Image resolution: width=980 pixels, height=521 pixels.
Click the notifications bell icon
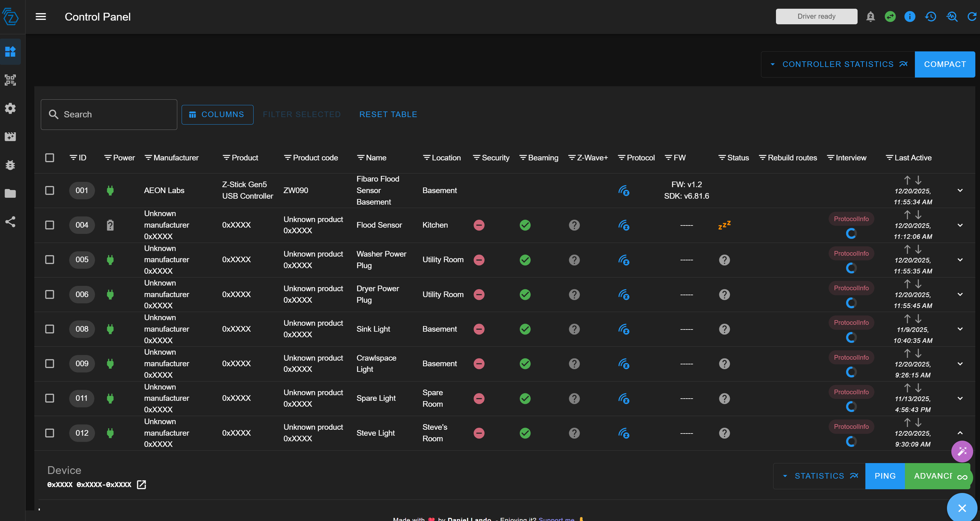[870, 17]
